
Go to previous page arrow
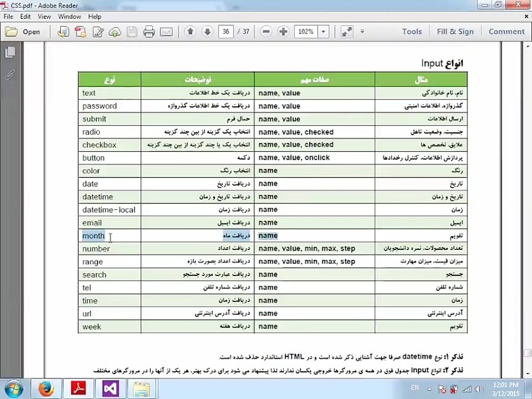(190, 31)
